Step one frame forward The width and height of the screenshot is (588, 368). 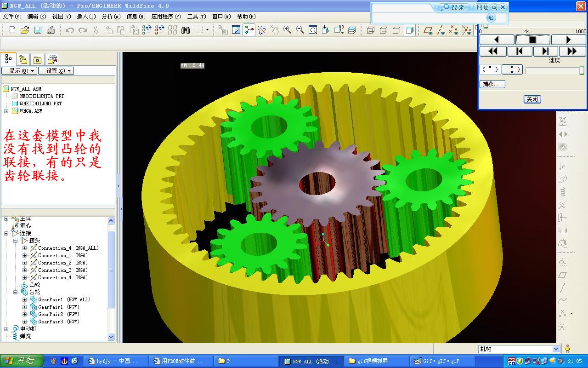click(546, 51)
